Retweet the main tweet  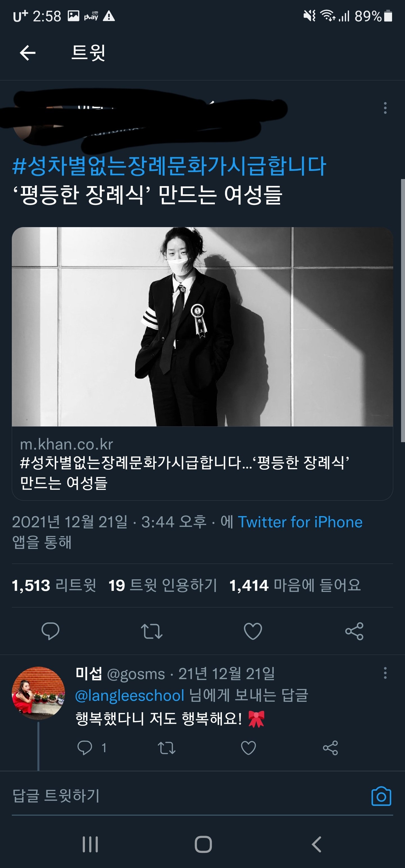point(152,631)
